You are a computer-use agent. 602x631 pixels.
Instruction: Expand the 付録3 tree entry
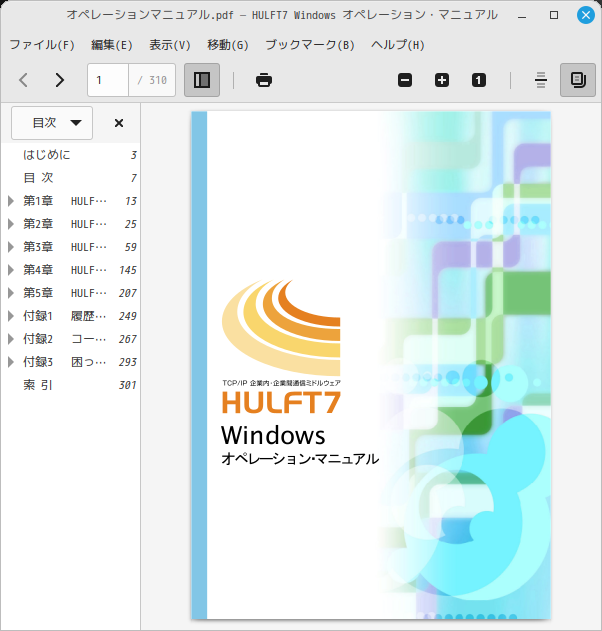tap(11, 362)
